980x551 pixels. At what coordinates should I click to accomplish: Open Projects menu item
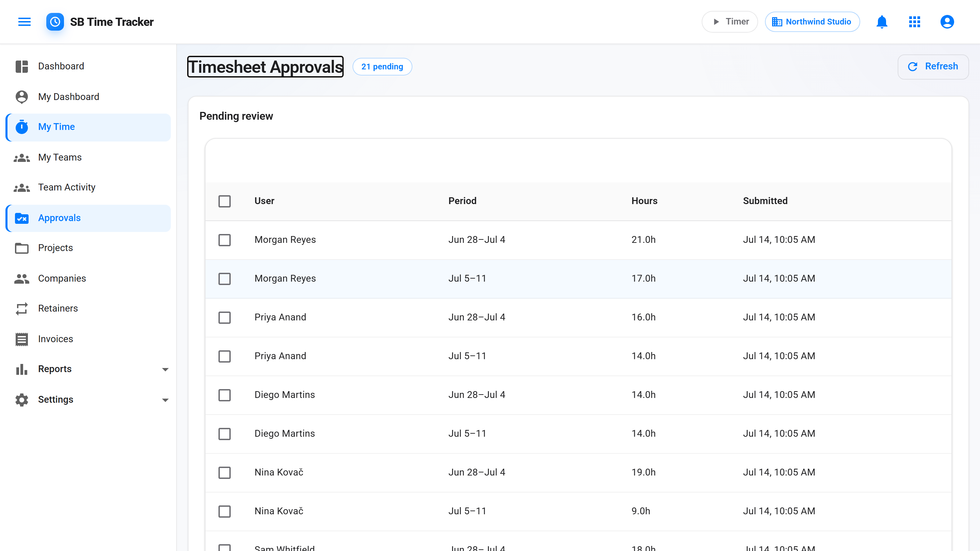88,248
